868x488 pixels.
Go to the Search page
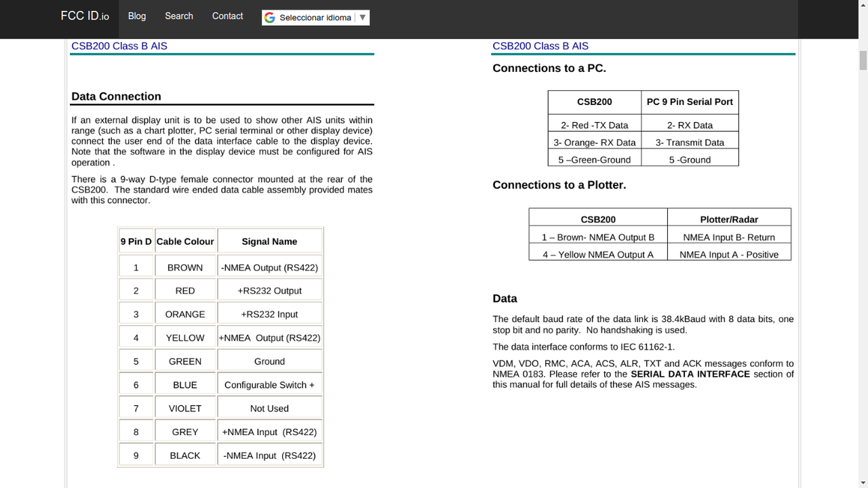(x=179, y=16)
